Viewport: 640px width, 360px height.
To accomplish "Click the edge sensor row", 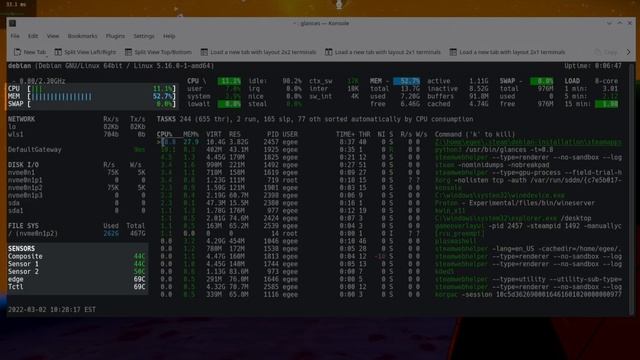I will point(76,279).
